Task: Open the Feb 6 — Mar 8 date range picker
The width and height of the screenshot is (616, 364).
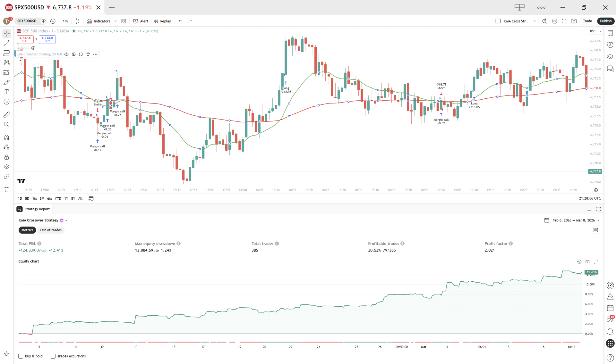Action: click(x=572, y=220)
